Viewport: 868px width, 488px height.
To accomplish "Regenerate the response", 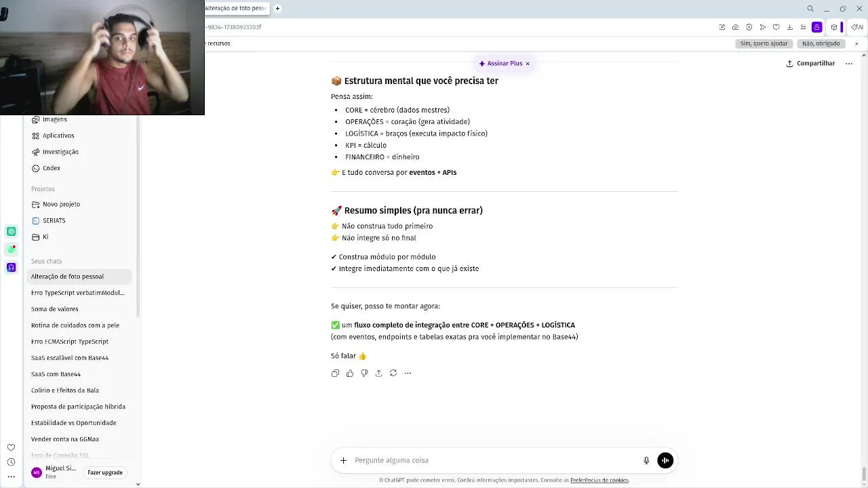I will pyautogui.click(x=393, y=373).
